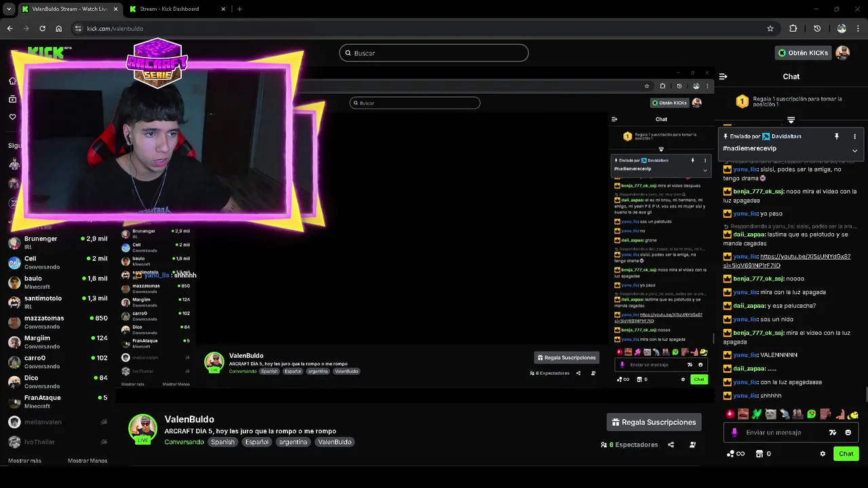Screen dimensions: 868x488
Task: Open the YouTube link posted by yanu_lis
Action: (787, 261)
